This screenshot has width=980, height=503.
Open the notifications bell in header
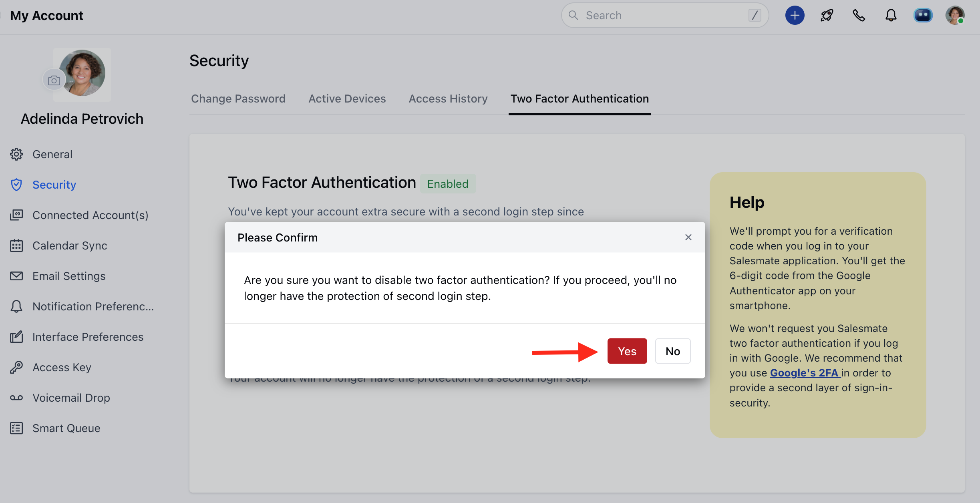coord(891,16)
